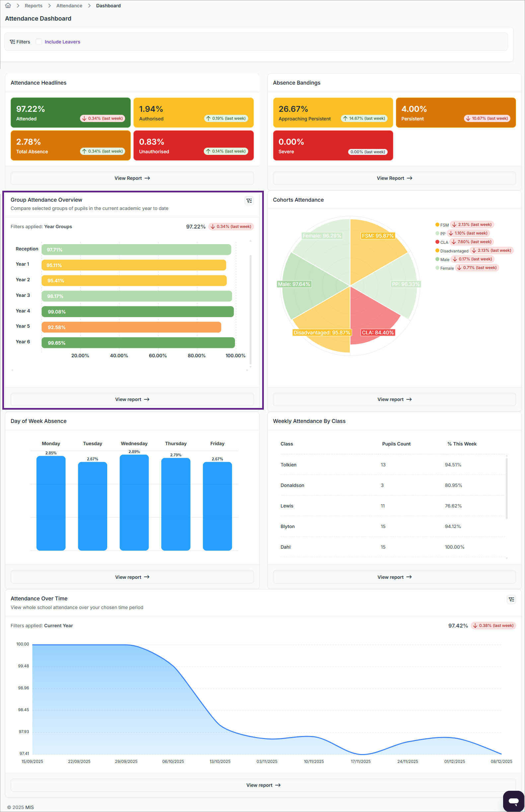Toggle FSM legend dot in Cohorts
The width and height of the screenshot is (525, 812).
point(437,225)
